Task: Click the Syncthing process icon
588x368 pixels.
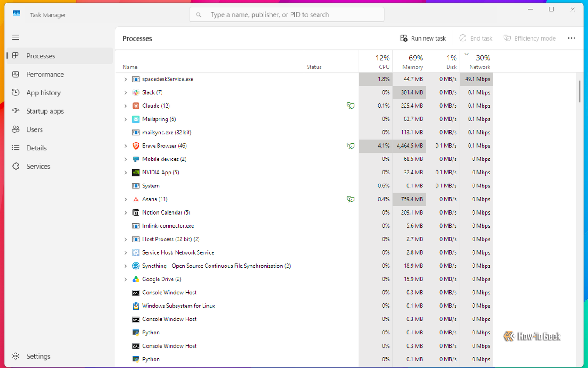Action: pos(136,266)
